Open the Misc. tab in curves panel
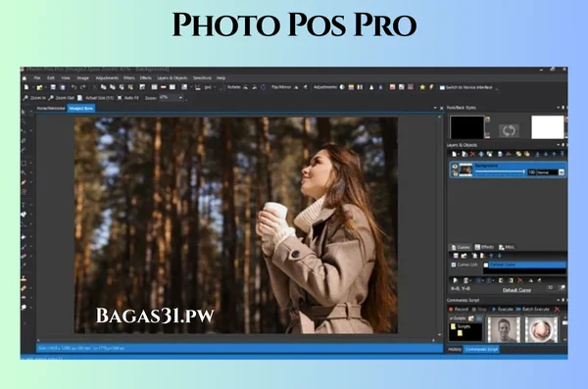588x389 pixels. 507,247
